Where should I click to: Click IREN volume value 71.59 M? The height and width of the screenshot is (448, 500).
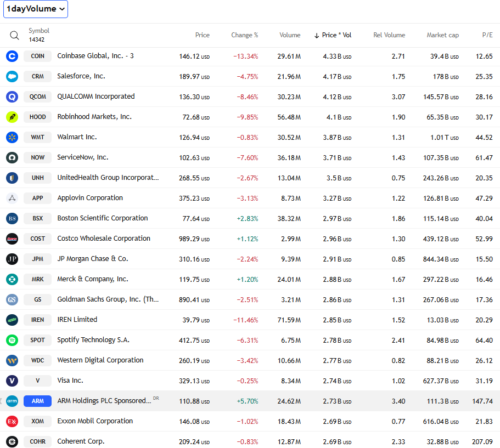(289, 320)
